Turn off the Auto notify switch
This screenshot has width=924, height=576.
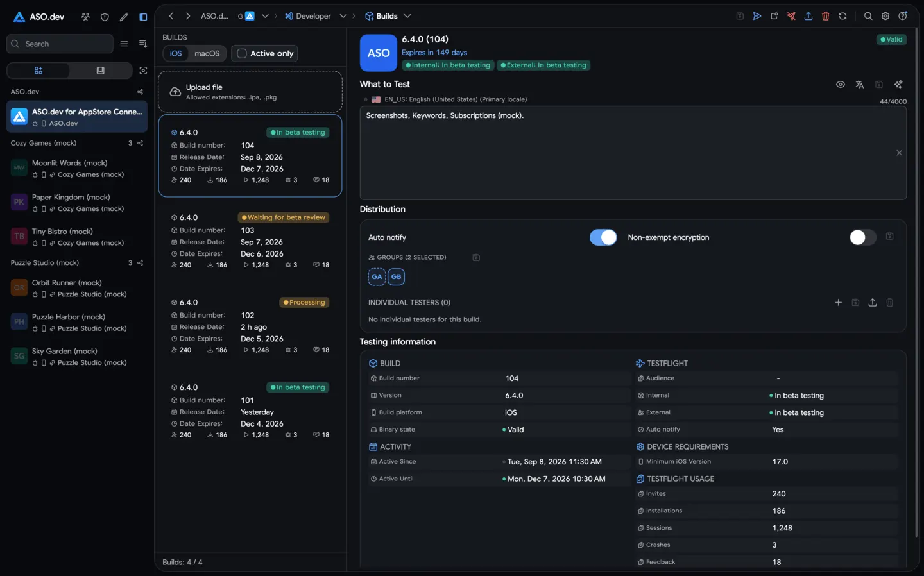(x=603, y=237)
